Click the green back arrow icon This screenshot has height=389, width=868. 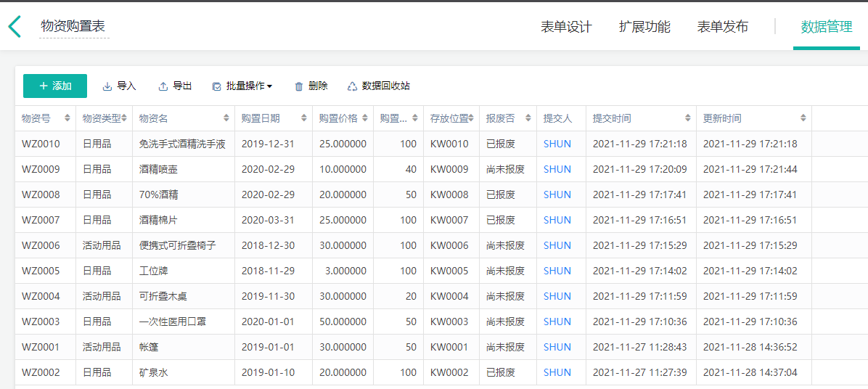tap(15, 27)
